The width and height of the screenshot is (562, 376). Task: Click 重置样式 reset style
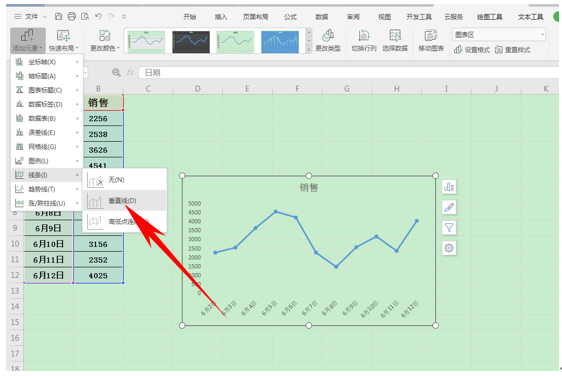[512, 50]
